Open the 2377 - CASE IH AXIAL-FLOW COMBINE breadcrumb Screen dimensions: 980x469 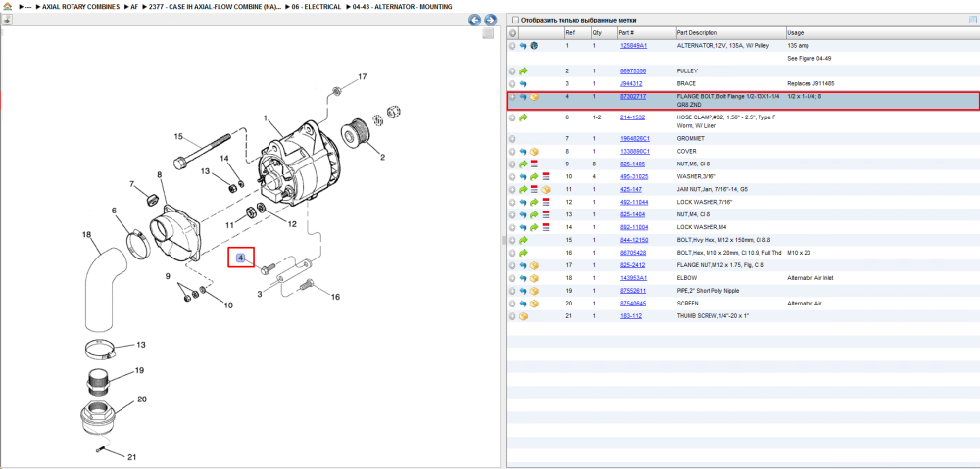click(x=215, y=6)
